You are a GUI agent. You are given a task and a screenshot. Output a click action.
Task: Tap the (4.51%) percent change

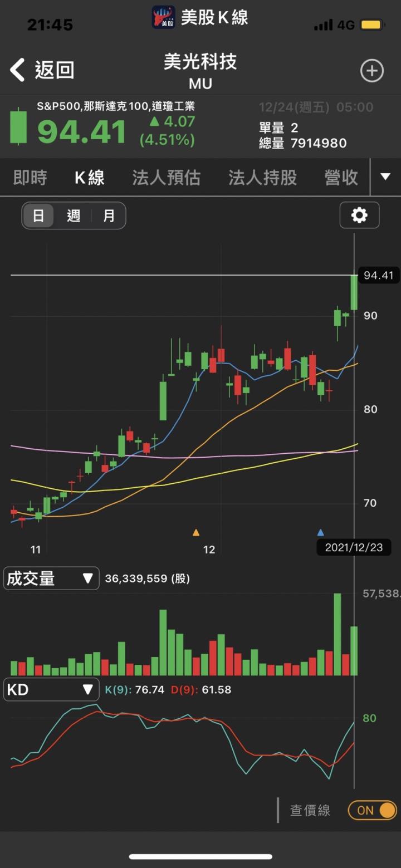tap(167, 139)
